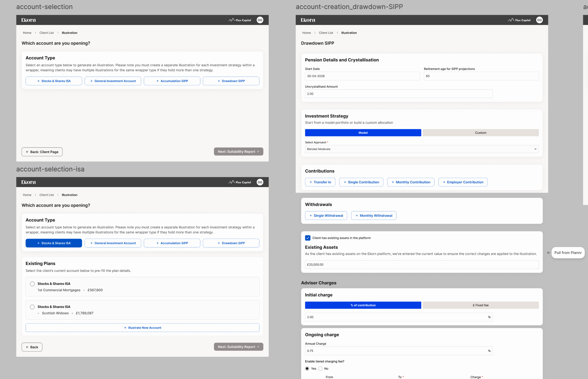The image size is (588, 379).
Task: Click 'Back: Client Page' button
Action: click(x=42, y=152)
